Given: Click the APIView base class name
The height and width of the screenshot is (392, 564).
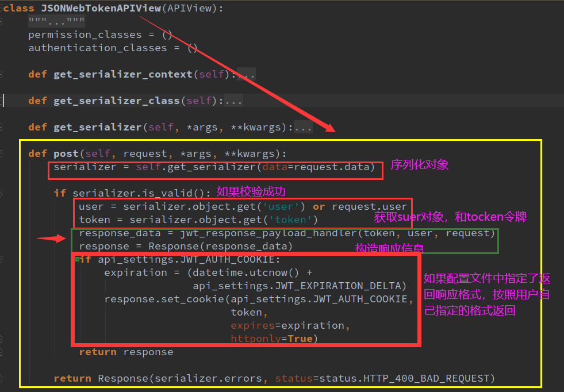Looking at the screenshot, I should pyautogui.click(x=190, y=8).
